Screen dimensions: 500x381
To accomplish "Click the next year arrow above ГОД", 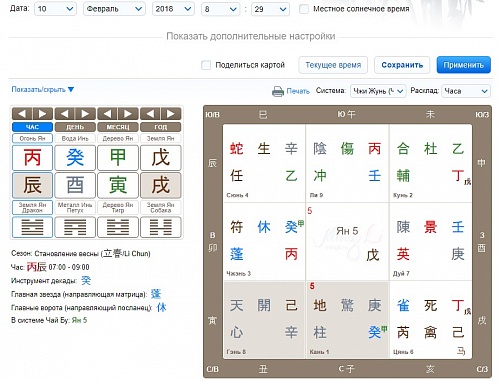I will coord(171,114).
